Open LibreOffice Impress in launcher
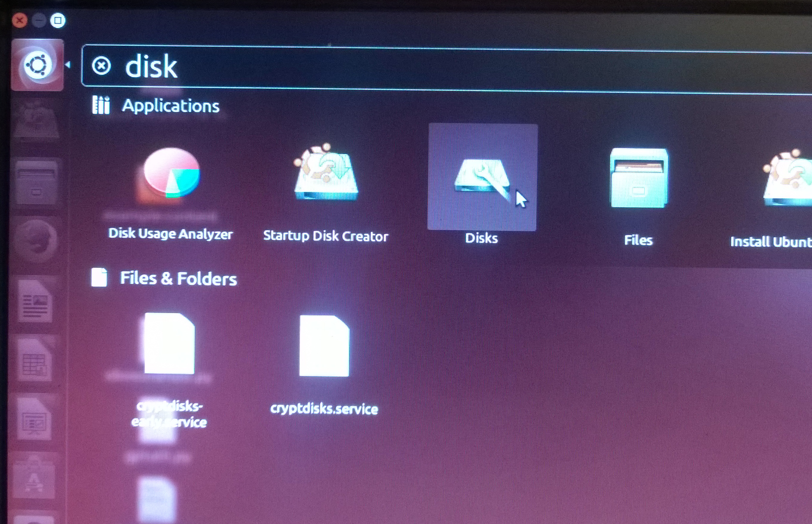The height and width of the screenshot is (524, 812). pyautogui.click(x=34, y=419)
